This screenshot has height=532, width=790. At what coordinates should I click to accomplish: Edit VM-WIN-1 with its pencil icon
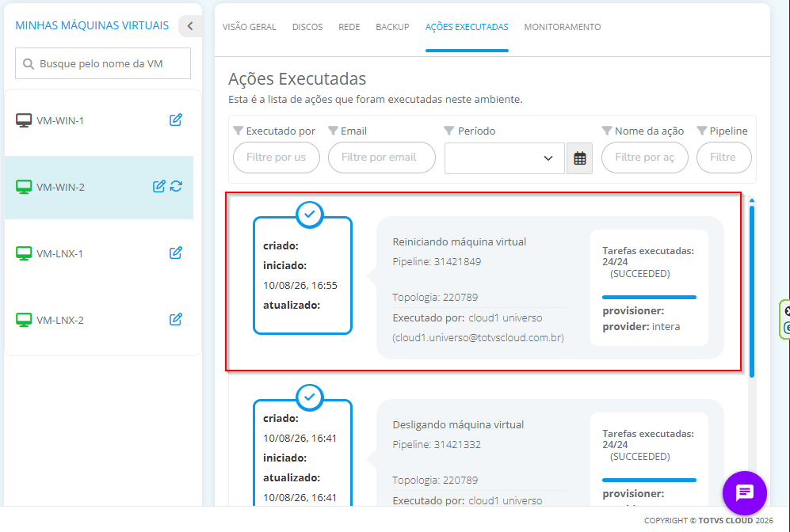click(x=175, y=120)
